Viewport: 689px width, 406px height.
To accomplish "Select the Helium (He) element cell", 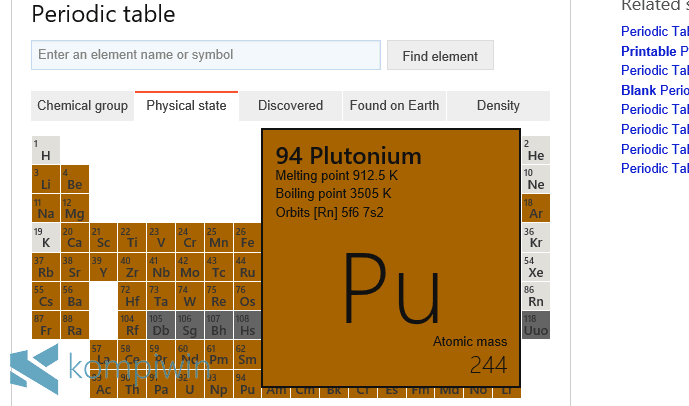I will pos(536,150).
